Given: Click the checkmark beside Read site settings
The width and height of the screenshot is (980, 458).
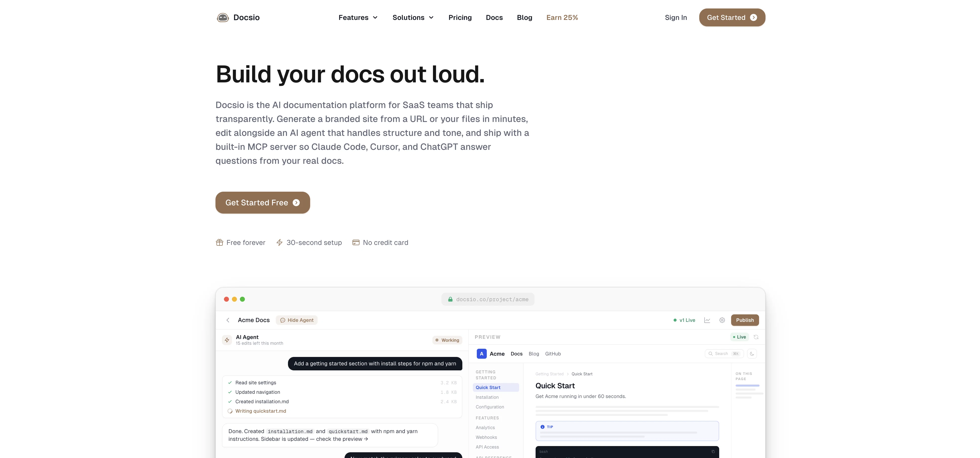Looking at the screenshot, I should (x=230, y=383).
